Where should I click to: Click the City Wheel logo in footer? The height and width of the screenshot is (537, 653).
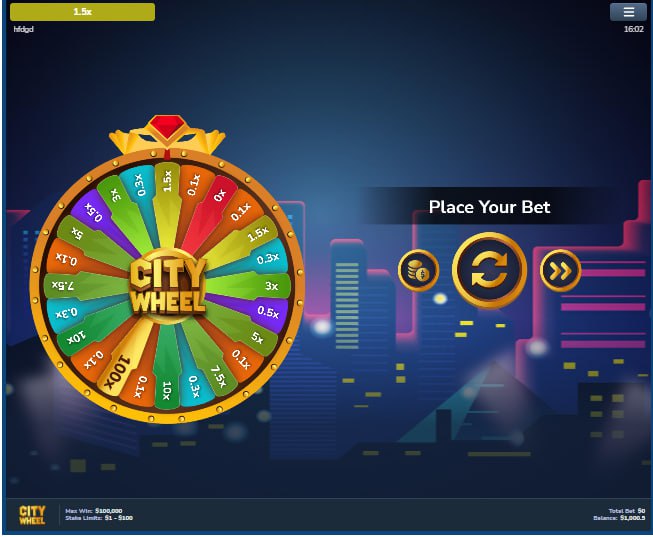click(32, 515)
